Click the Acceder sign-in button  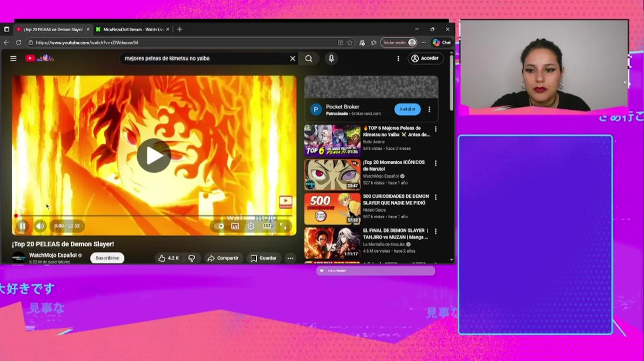pyautogui.click(x=425, y=58)
